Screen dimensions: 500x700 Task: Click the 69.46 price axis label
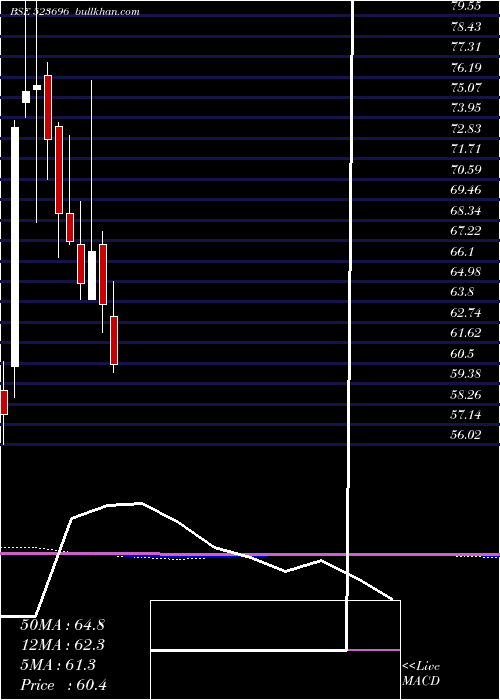click(x=466, y=190)
